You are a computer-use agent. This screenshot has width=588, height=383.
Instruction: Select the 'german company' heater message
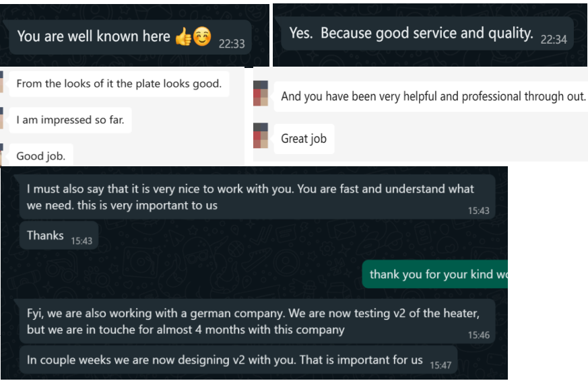257,321
